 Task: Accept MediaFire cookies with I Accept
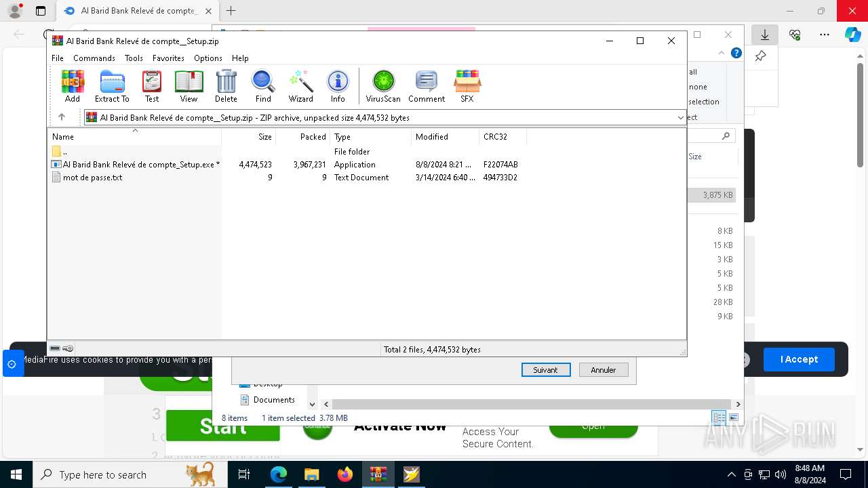[799, 359]
